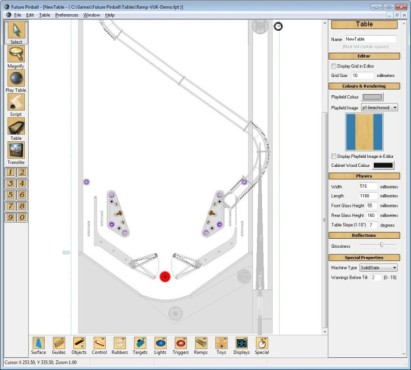Open the Lights category icon
Image resolution: width=411 pixels, height=370 pixels.
coord(160,343)
